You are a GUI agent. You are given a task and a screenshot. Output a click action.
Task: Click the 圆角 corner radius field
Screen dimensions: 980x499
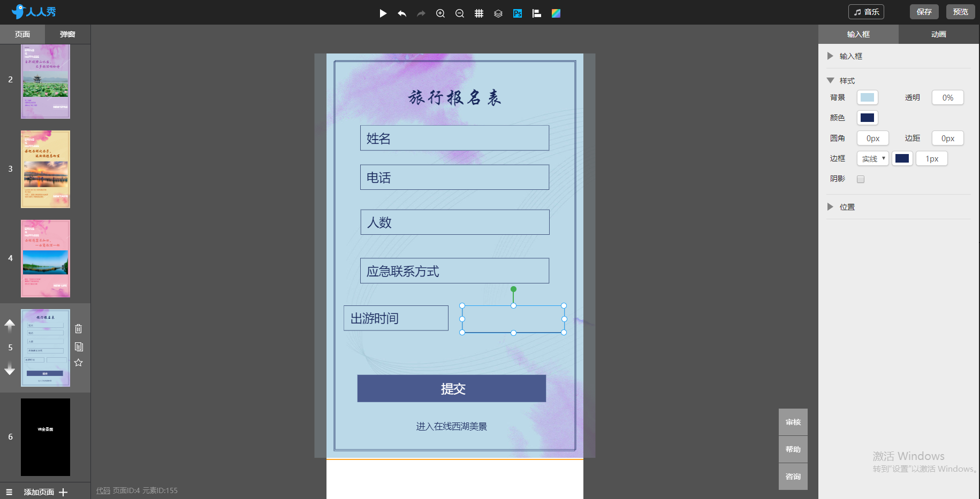click(873, 138)
